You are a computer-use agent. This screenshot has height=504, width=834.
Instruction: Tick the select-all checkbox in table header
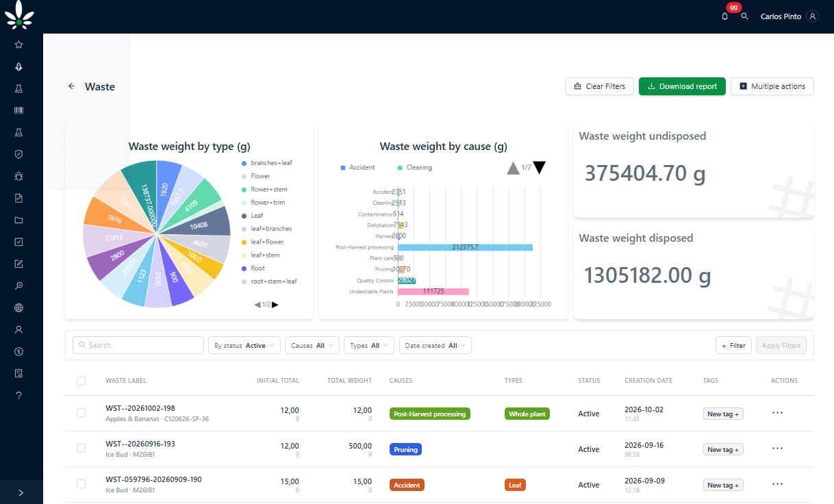(x=81, y=381)
